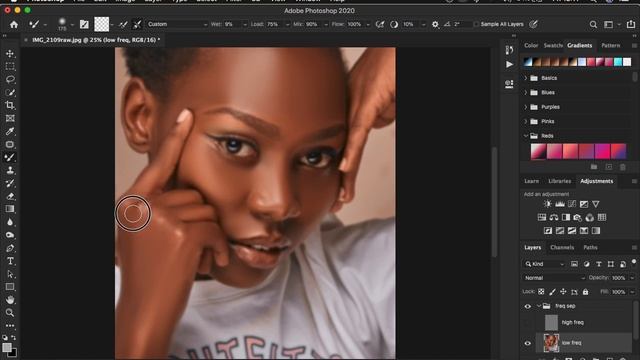
Task: Switch to the Libraries tab
Action: [x=560, y=181]
